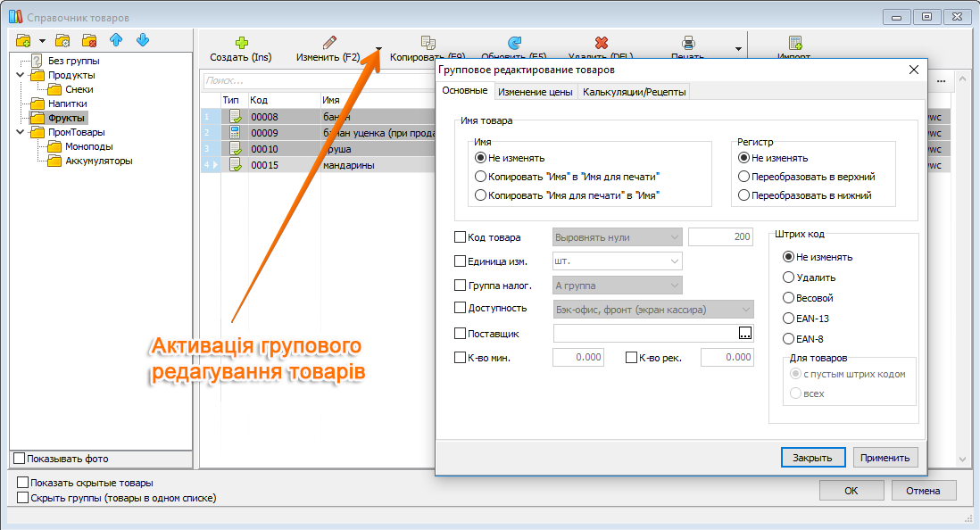
Task: Open the Печать dropdown arrow
Action: (738, 49)
